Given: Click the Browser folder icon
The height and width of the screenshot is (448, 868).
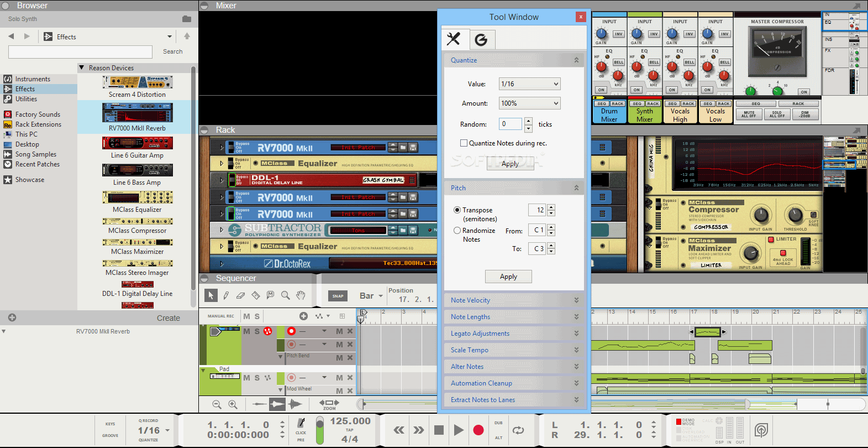Looking at the screenshot, I should (187, 19).
